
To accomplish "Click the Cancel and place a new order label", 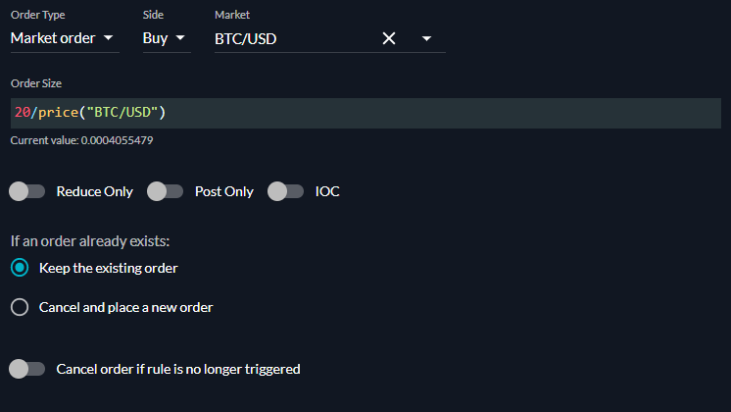I will coord(126,308).
